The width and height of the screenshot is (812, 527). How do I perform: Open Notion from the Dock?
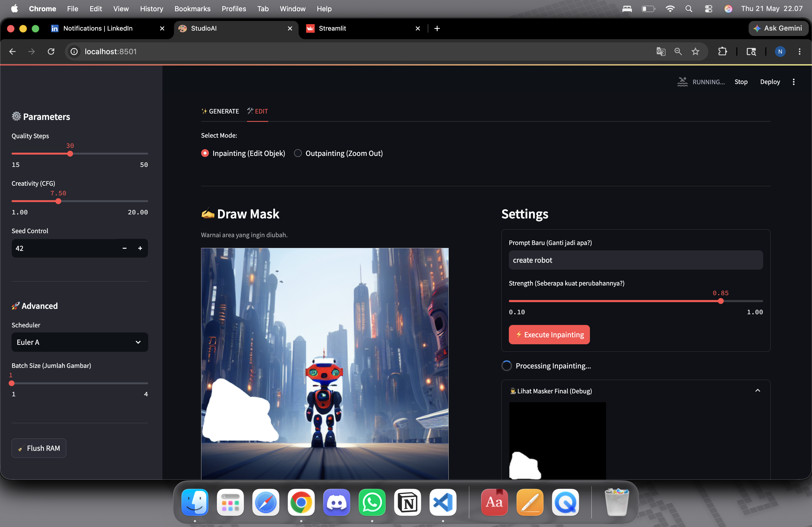click(408, 502)
